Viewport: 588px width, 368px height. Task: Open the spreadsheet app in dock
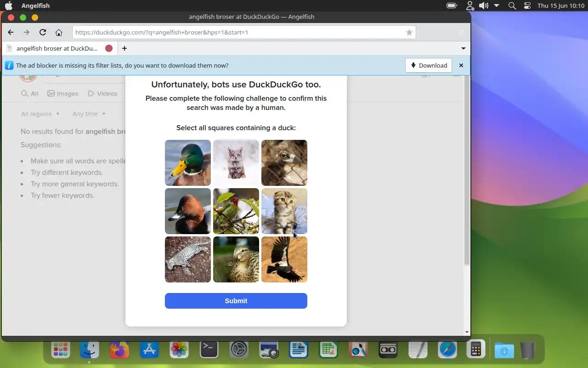click(x=328, y=350)
